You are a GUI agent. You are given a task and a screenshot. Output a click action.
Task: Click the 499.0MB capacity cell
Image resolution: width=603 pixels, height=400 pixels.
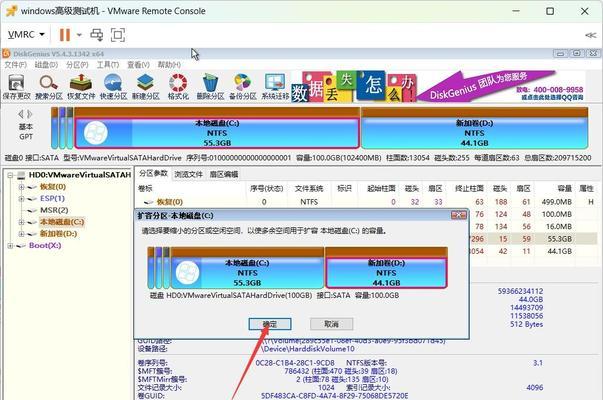(x=557, y=202)
